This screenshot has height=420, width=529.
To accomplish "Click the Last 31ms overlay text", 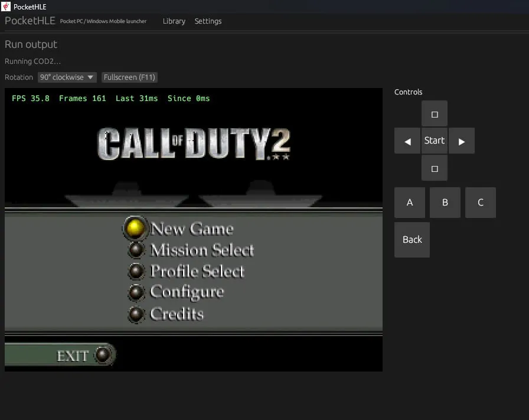I will [136, 98].
